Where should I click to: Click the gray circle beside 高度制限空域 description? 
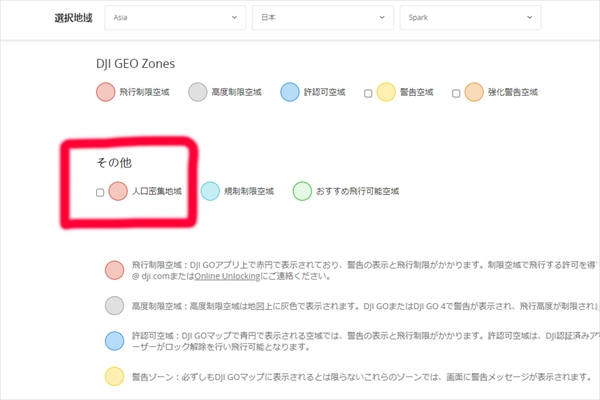(x=114, y=305)
